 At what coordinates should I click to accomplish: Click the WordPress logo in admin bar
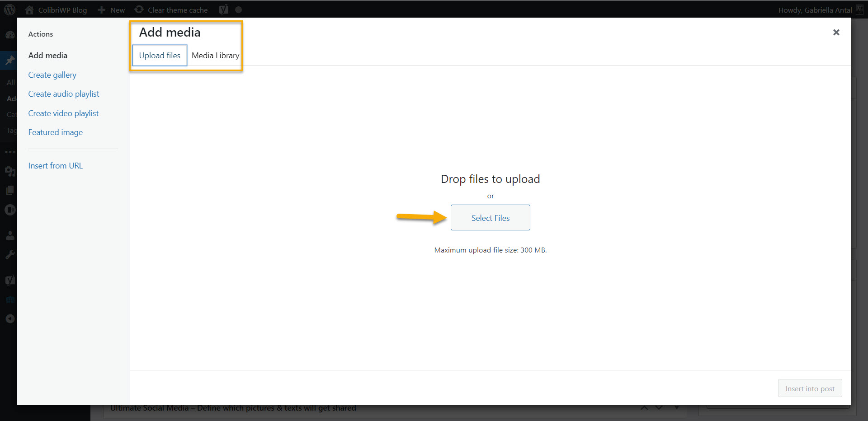pos(9,9)
